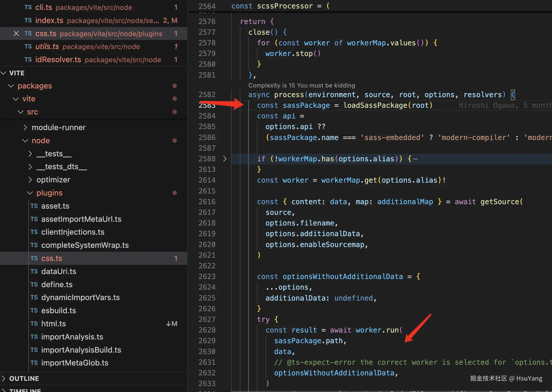Click the TS icon beside cli.ts
Screen dimensions: 552x392
[x=28, y=7]
